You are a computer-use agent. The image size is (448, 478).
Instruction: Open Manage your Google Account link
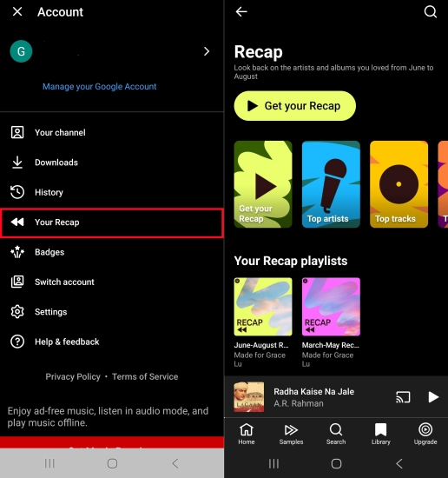click(99, 87)
